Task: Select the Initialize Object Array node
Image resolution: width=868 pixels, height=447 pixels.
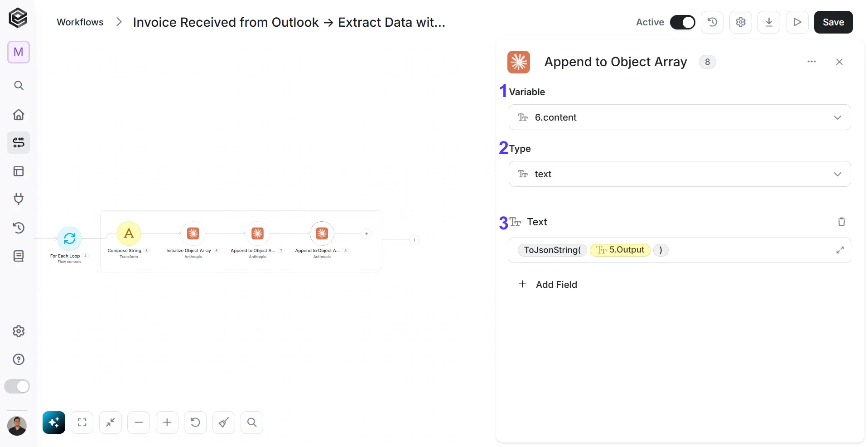Action: click(x=193, y=233)
